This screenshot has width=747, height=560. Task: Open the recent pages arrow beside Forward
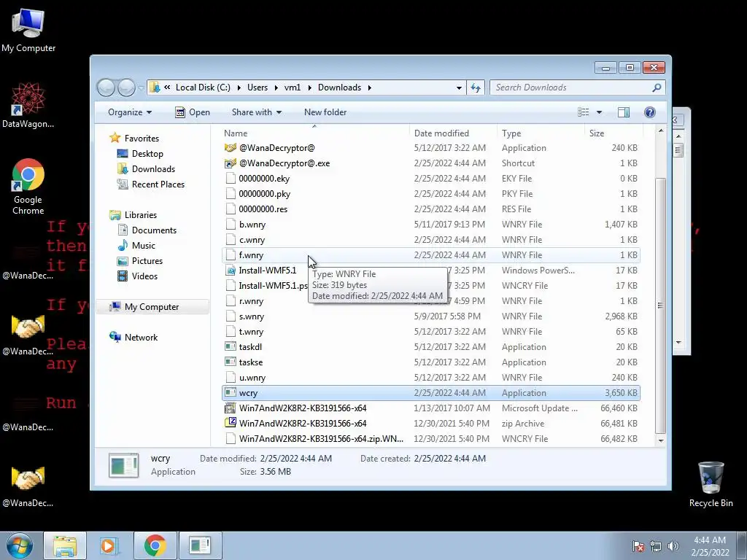click(x=141, y=88)
